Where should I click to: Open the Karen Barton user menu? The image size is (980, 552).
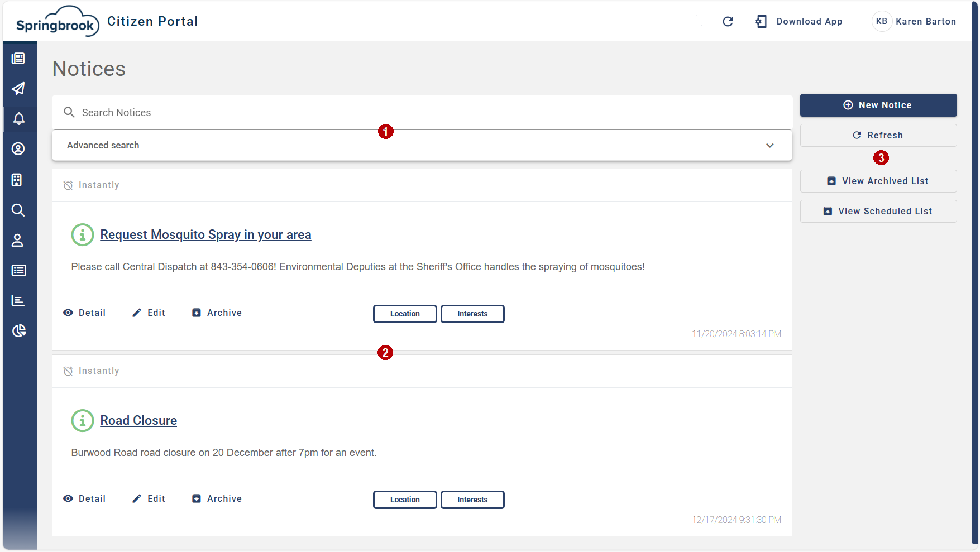point(914,21)
